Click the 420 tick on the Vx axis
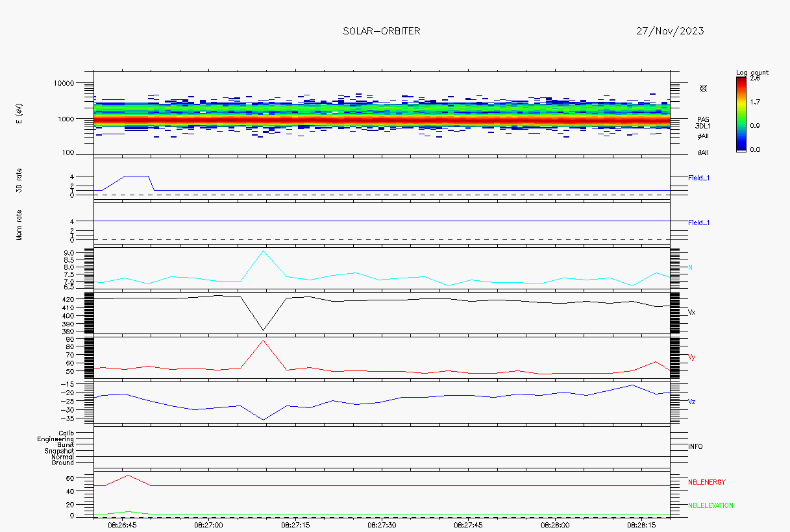790x532 pixels. pyautogui.click(x=69, y=299)
